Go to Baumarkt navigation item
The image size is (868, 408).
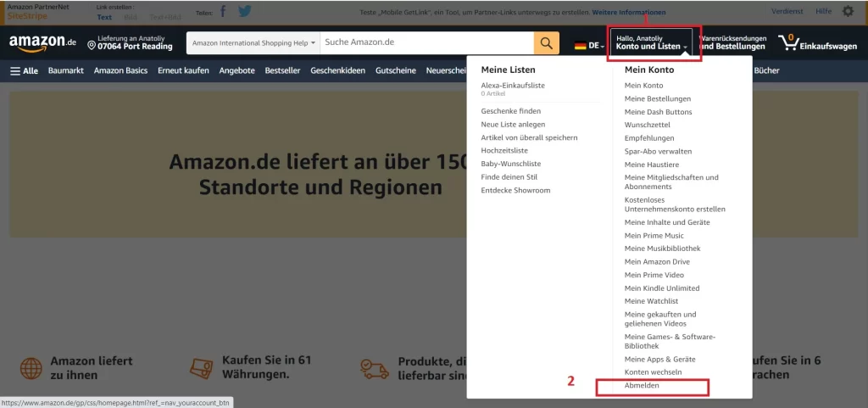point(66,70)
